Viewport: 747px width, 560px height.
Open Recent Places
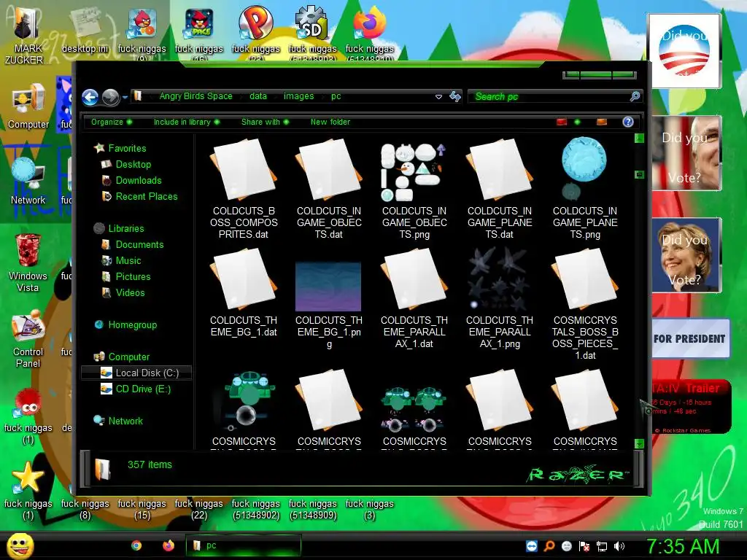click(x=146, y=196)
